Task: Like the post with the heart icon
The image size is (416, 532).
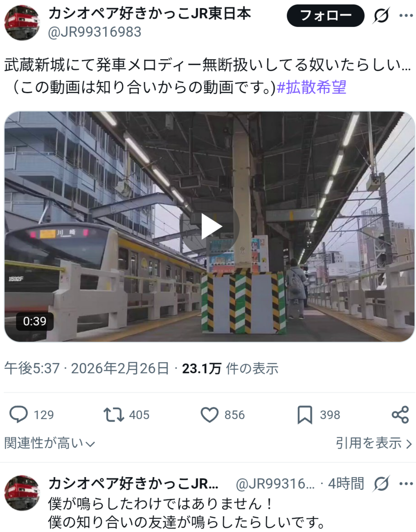Action: [x=209, y=415]
